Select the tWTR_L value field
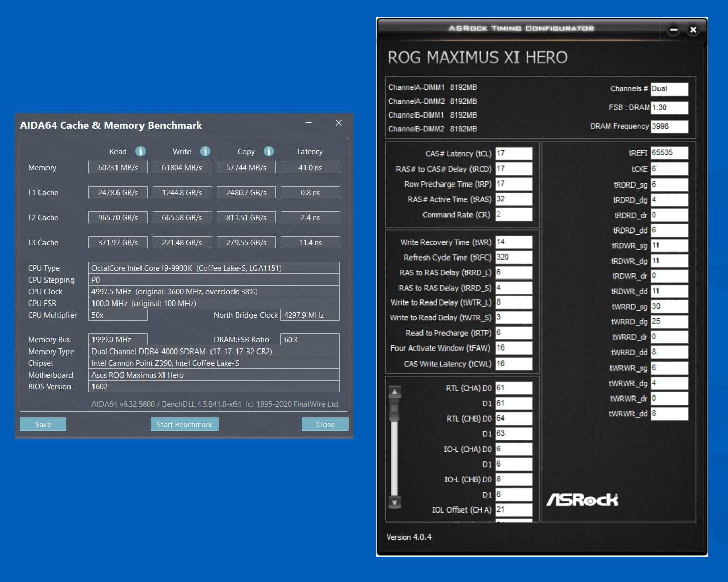Screen dimensions: 728x582 click(x=514, y=302)
